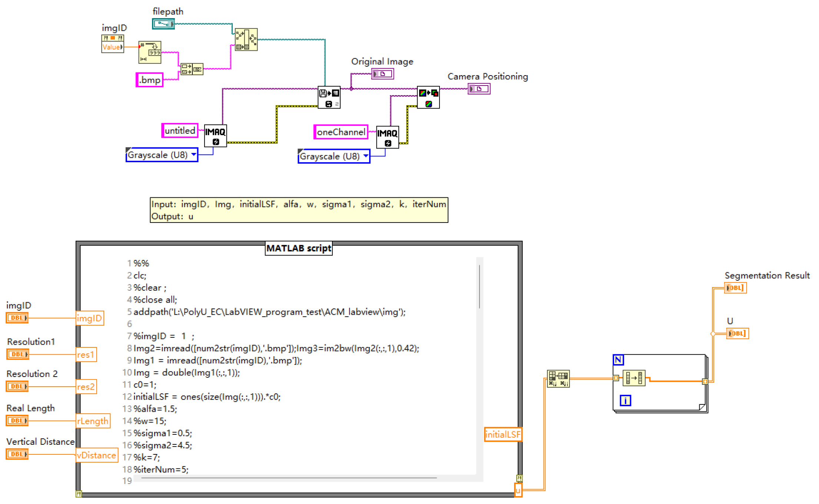Click the oneChannel IMAQ Create node
Viewport: 819px width, 504px height.
click(387, 137)
